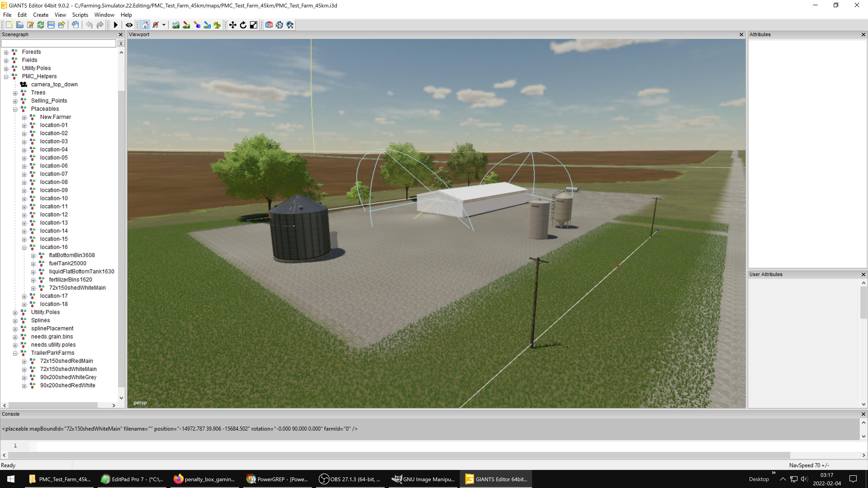
Task: Select the terrain detail texture paint icon
Action: (186, 25)
